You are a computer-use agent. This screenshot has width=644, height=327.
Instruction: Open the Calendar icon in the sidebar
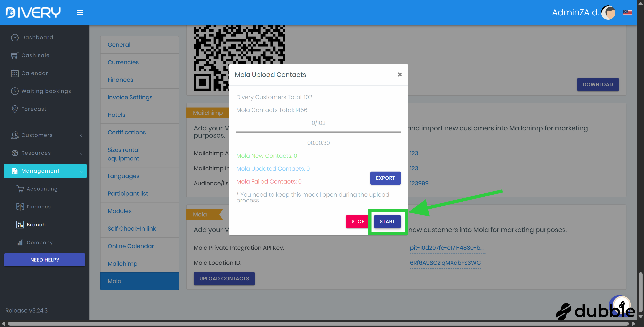[15, 73]
